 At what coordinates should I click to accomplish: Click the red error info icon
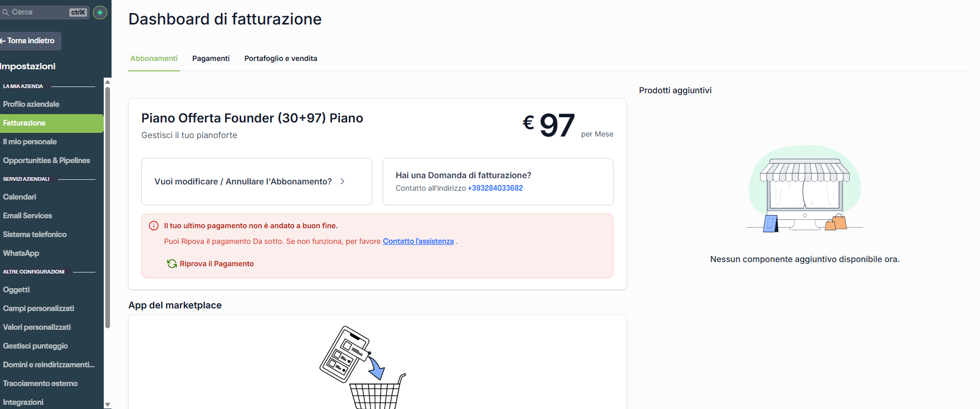coord(153,225)
